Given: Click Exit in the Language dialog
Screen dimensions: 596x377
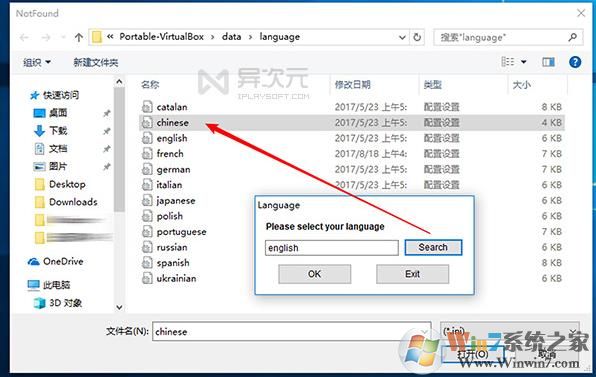Looking at the screenshot, I should click(x=412, y=274).
